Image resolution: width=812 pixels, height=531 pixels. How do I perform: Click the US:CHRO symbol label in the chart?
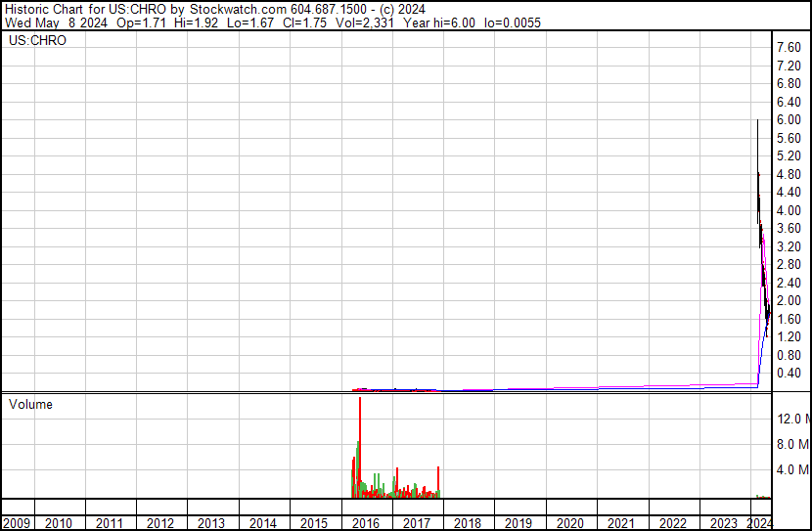(x=37, y=40)
